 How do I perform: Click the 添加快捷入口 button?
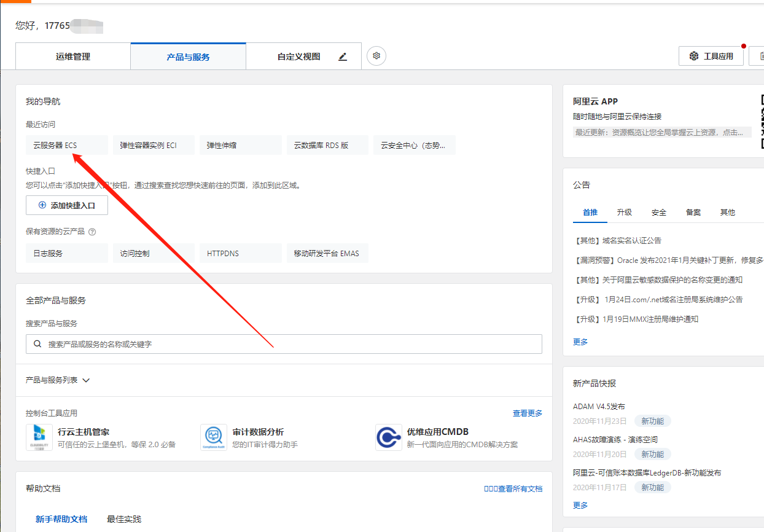67,205
